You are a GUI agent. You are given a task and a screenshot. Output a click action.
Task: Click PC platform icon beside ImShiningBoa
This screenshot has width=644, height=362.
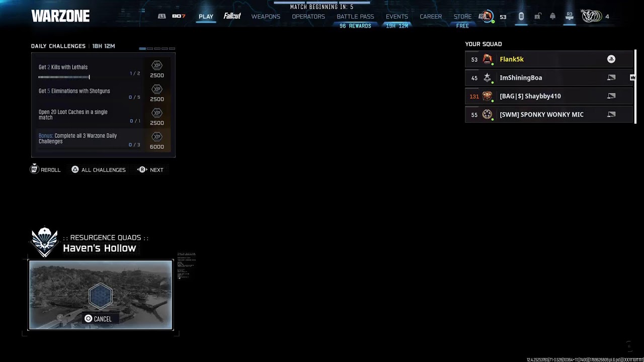click(x=611, y=77)
